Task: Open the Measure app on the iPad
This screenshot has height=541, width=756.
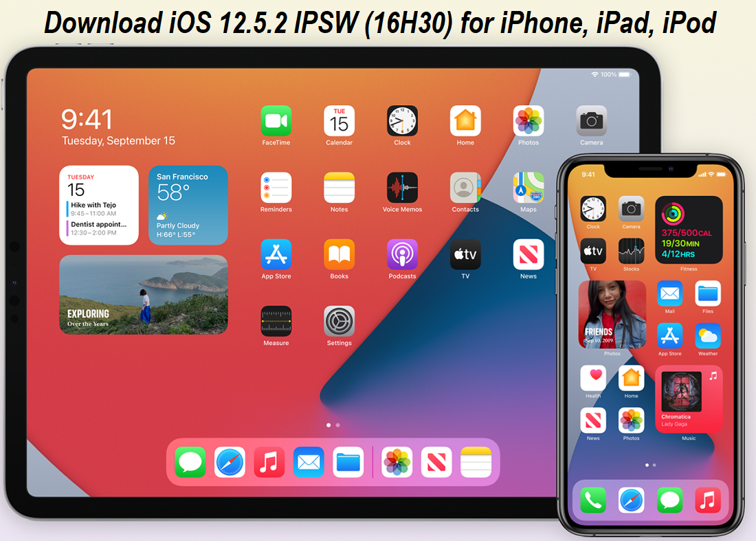Action: 276,321
